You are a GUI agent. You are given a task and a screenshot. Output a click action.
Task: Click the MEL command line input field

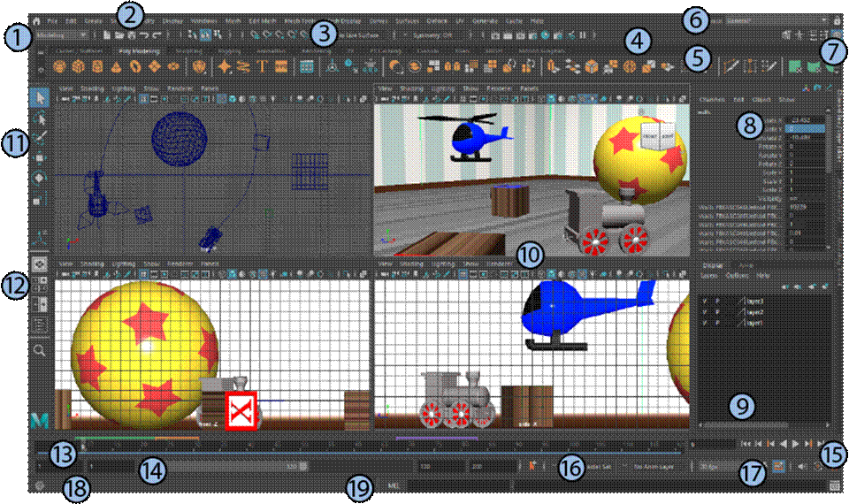[x=460, y=485]
